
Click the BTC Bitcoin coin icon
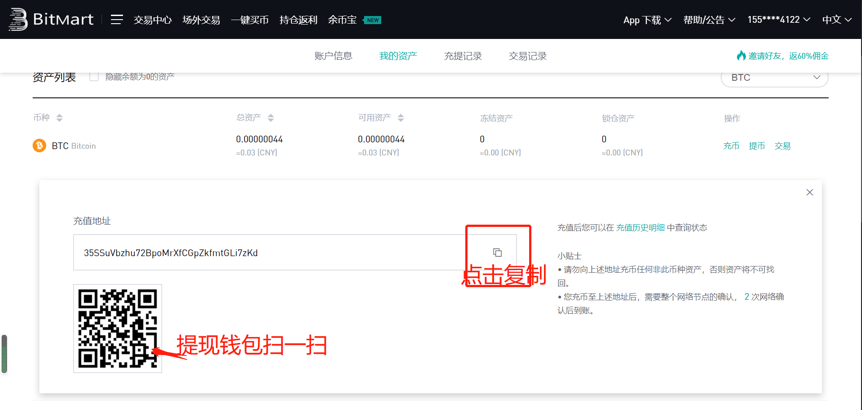[x=40, y=146]
